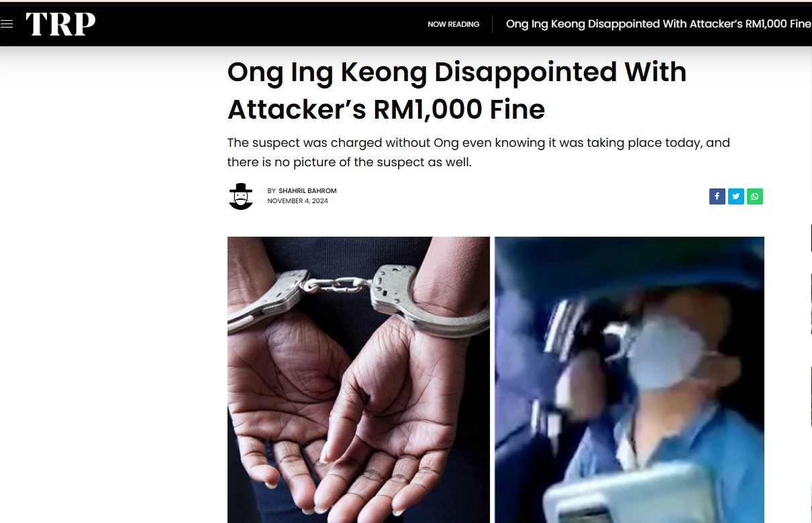Click the NOW READING label
812x523 pixels.
[x=454, y=24]
